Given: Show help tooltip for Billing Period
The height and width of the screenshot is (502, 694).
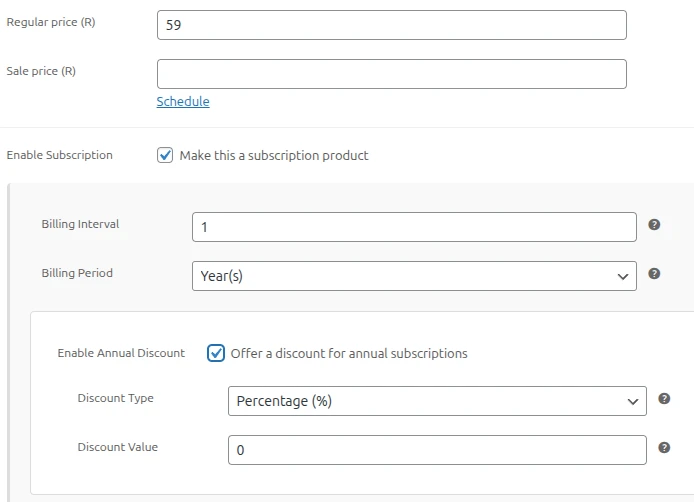Looking at the screenshot, I should (654, 274).
